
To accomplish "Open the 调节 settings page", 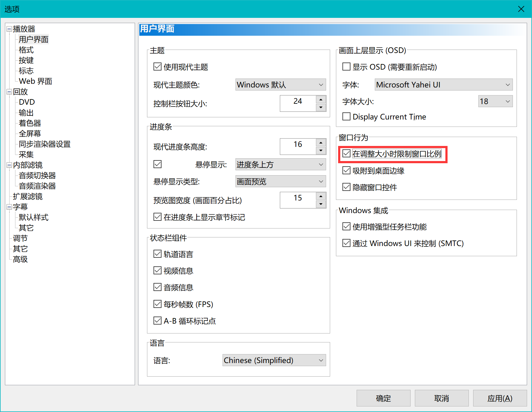I will (x=20, y=238).
